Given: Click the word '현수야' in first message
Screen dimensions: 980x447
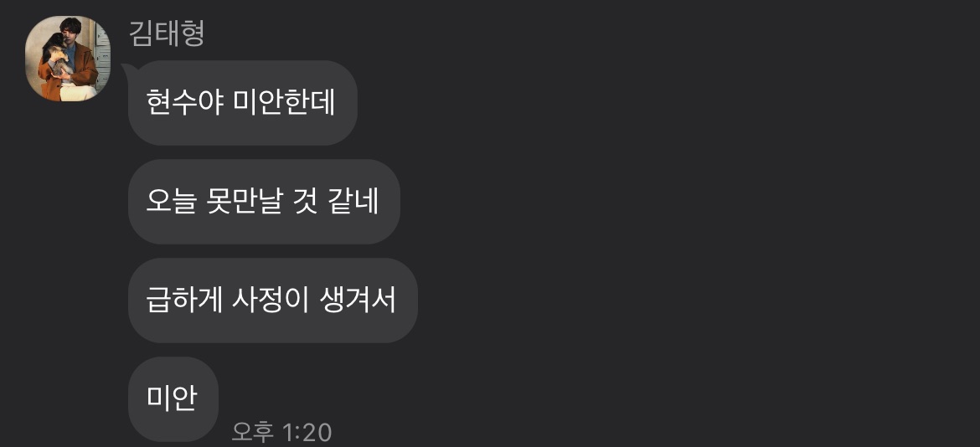Looking at the screenshot, I should (x=185, y=102).
